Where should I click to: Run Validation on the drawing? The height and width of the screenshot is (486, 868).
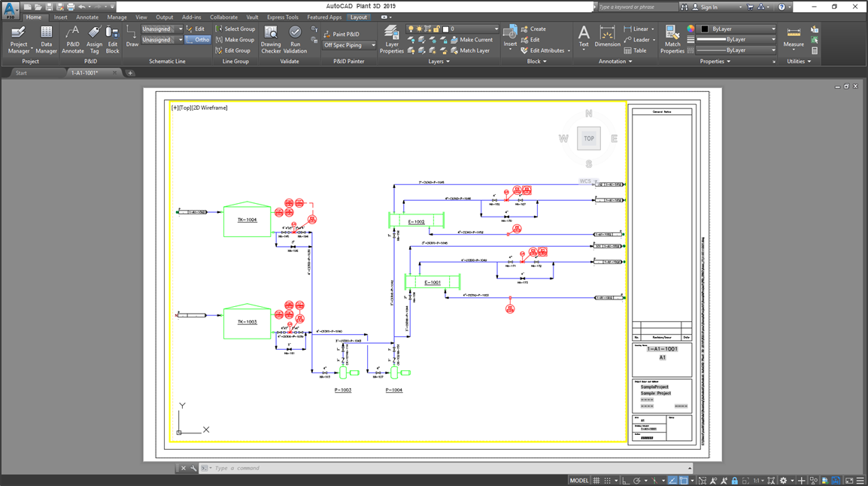click(x=295, y=38)
